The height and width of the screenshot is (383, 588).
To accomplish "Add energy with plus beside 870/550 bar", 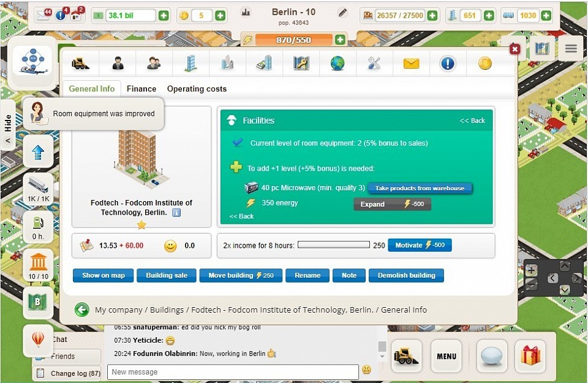I will 340,40.
